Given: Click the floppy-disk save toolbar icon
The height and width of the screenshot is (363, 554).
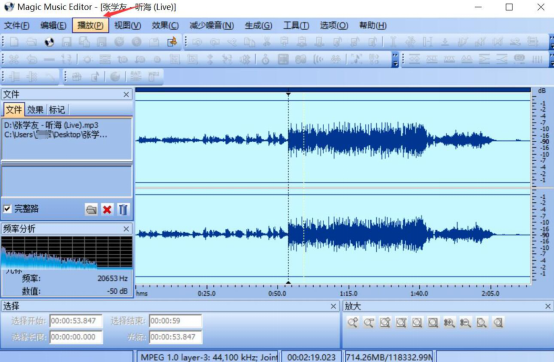Looking at the screenshot, I should pyautogui.click(x=66, y=42).
